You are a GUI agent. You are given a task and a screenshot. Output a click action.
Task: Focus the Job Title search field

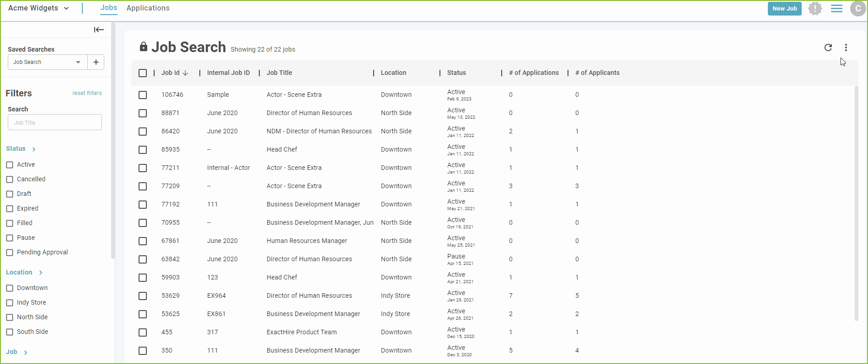tap(55, 122)
